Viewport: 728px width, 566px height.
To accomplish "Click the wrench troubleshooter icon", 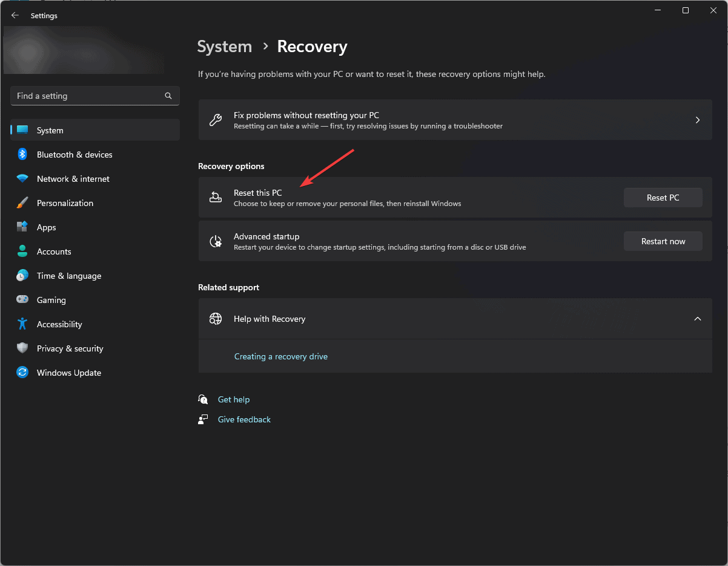I will coord(216,120).
